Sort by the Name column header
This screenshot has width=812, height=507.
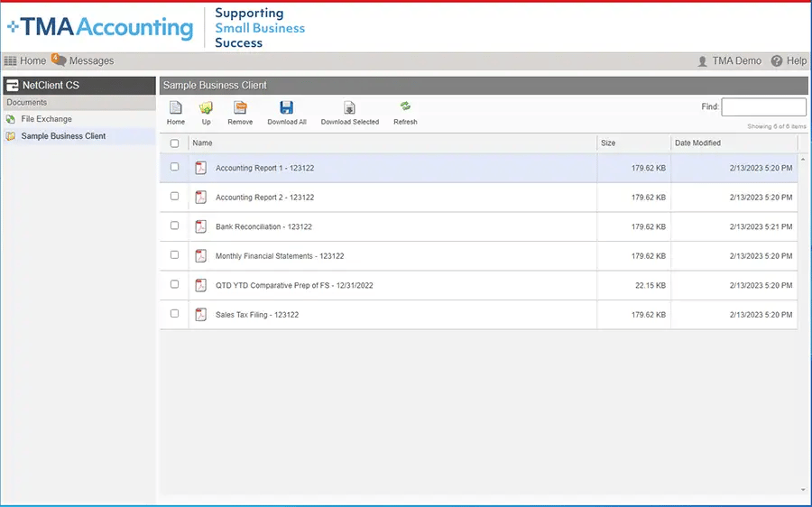pos(202,143)
